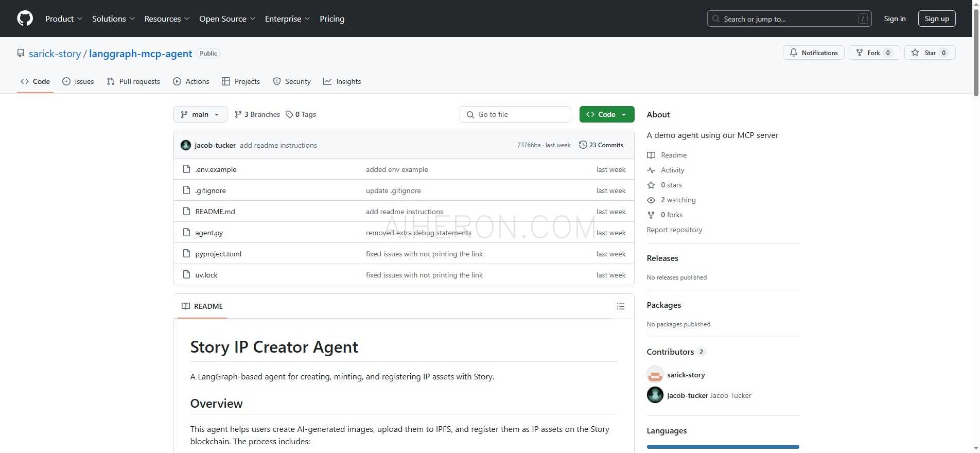Image resolution: width=980 pixels, height=453 pixels.
Task: Expand the Product menu
Action: tap(64, 19)
